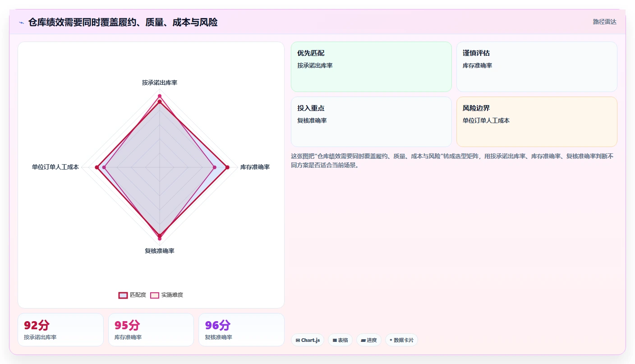Screen dimensions: 635x364
Task: Click the Chart.js tag chip
Action: coord(308,340)
